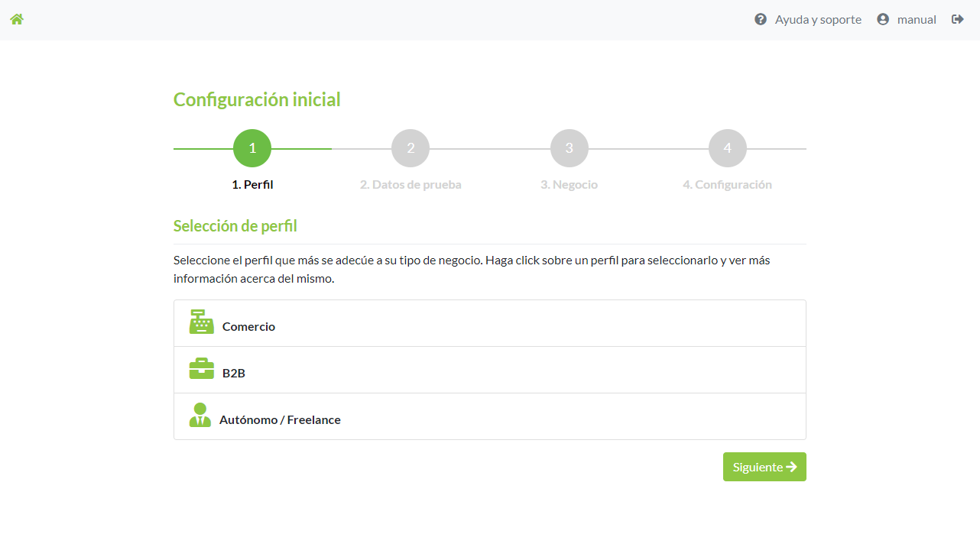The image size is (980, 547).
Task: Click the Datos de prueba label
Action: (x=410, y=184)
